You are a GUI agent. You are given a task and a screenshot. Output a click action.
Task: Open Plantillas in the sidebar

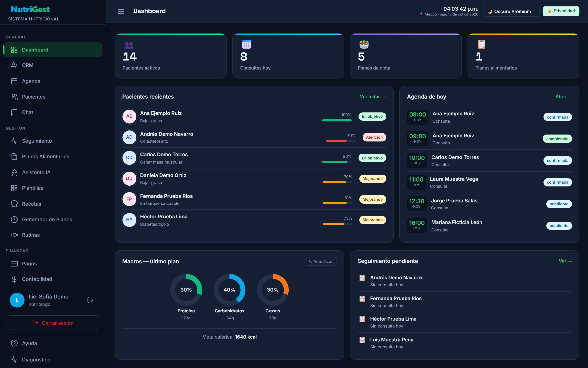53,188
